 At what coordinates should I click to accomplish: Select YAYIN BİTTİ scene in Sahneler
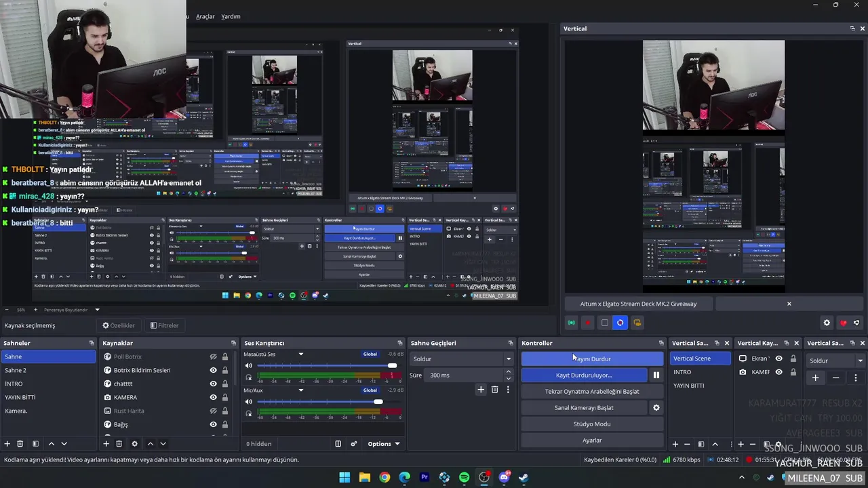click(49, 397)
